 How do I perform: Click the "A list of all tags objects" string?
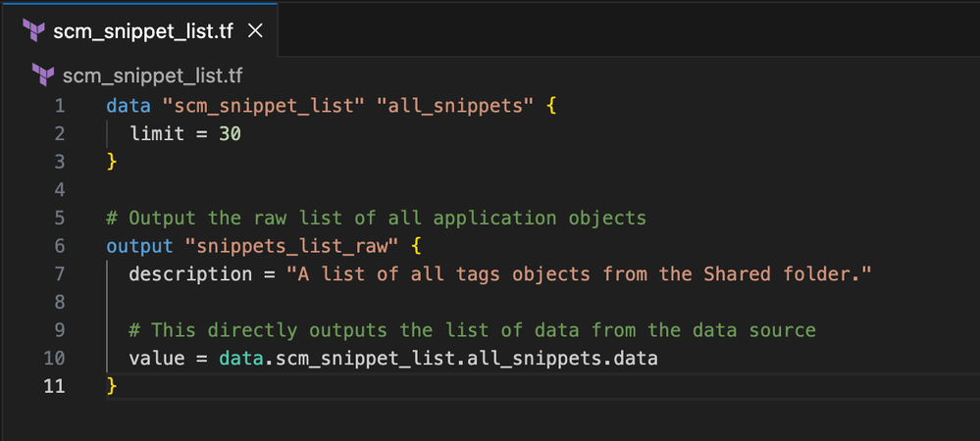[x=578, y=274]
